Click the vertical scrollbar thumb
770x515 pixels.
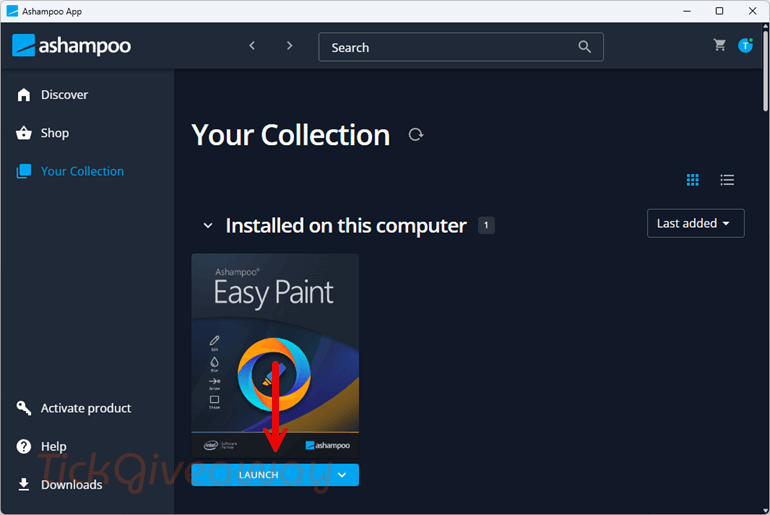point(765,69)
